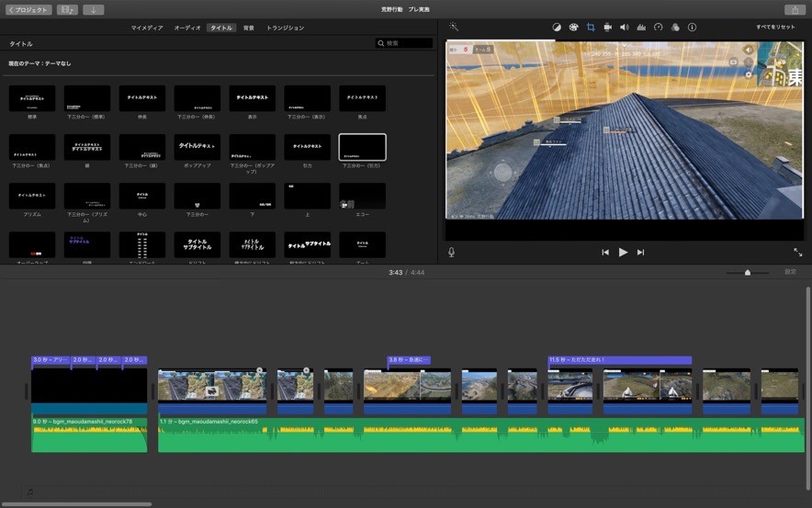The height and width of the screenshot is (508, 812).
Task: Click the magic wand auto-enhance icon
Action: [x=454, y=28]
